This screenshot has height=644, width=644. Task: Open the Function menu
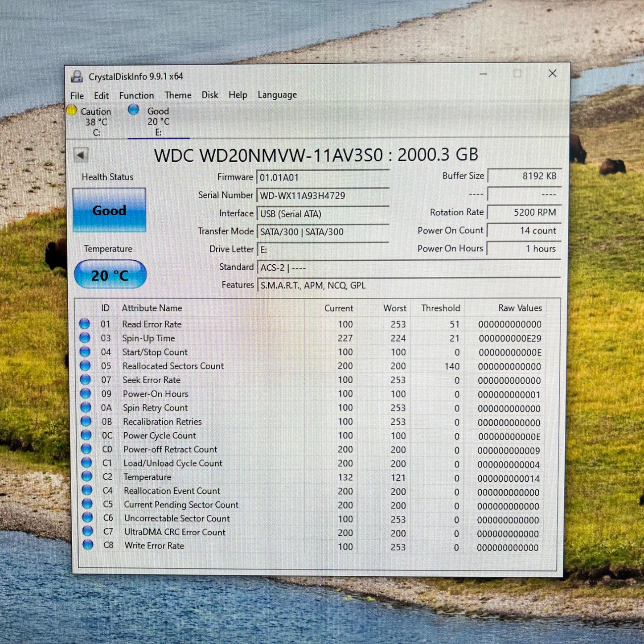[x=136, y=95]
